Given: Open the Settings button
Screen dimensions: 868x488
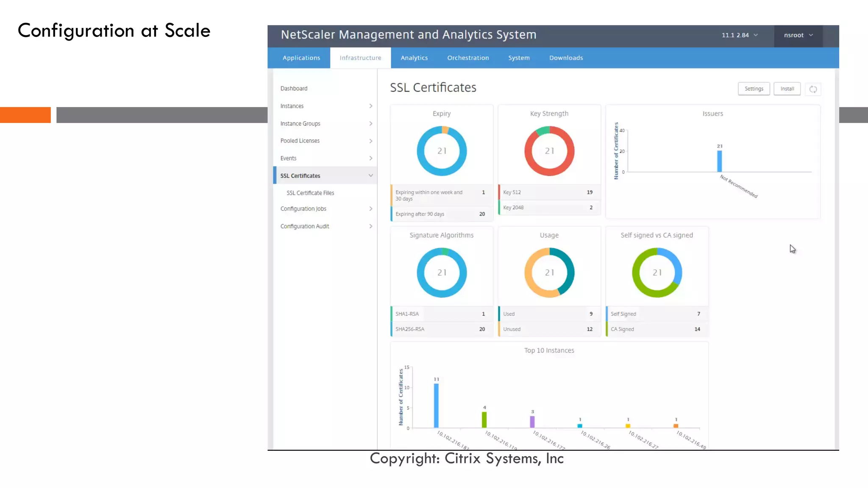Looking at the screenshot, I should [754, 89].
